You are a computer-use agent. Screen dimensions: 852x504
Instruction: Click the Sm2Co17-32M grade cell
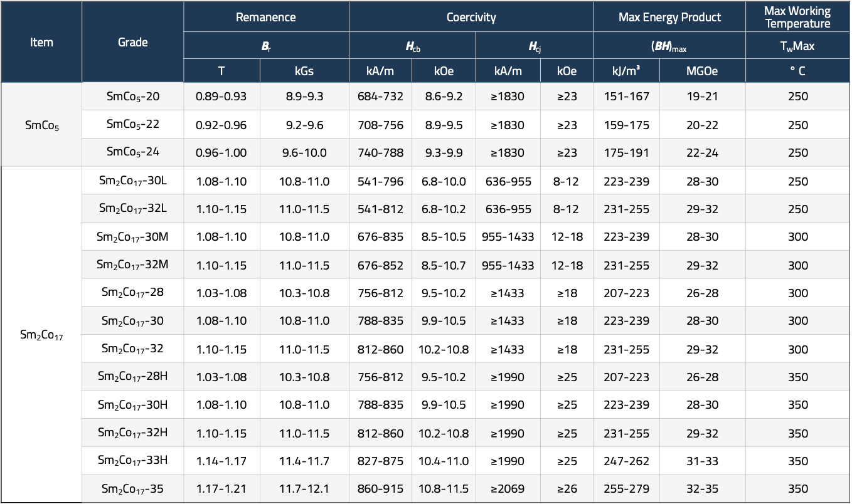[132, 265]
